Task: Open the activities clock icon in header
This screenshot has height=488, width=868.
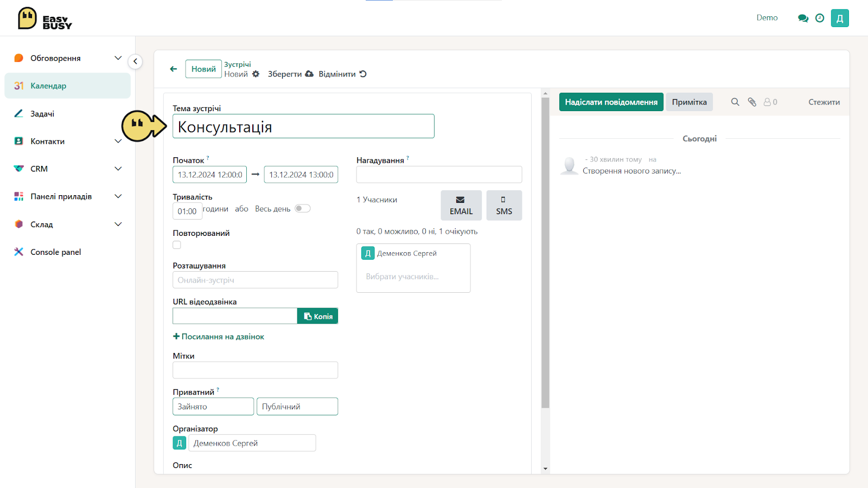Action: coord(820,18)
